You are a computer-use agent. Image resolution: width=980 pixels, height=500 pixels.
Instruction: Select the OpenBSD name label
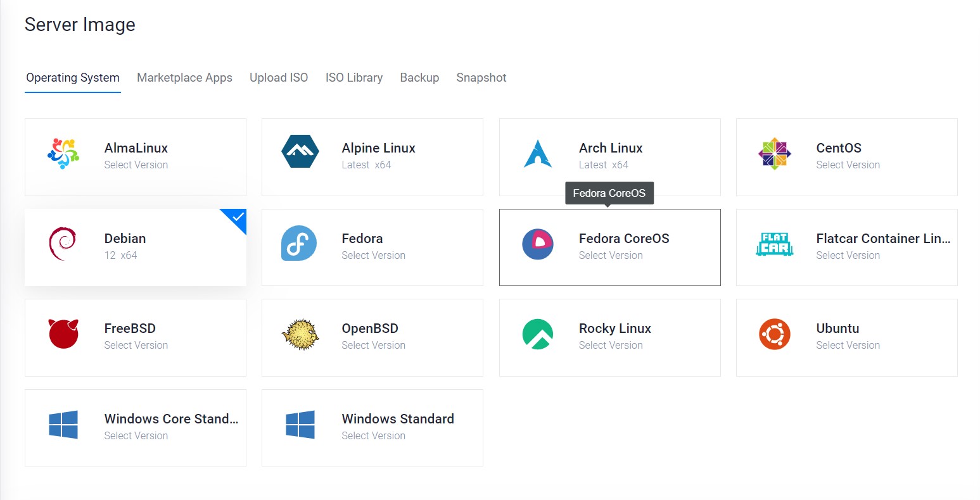(370, 328)
